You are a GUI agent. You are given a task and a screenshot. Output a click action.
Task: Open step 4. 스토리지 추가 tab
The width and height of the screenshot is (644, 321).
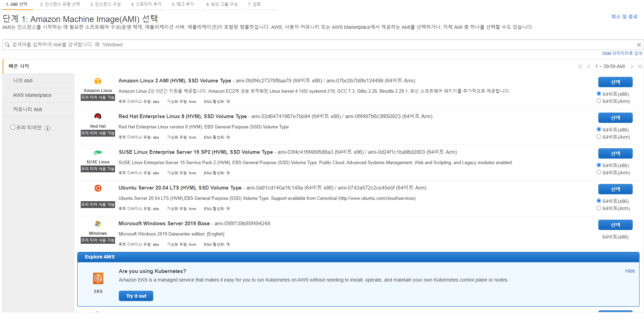(146, 4)
